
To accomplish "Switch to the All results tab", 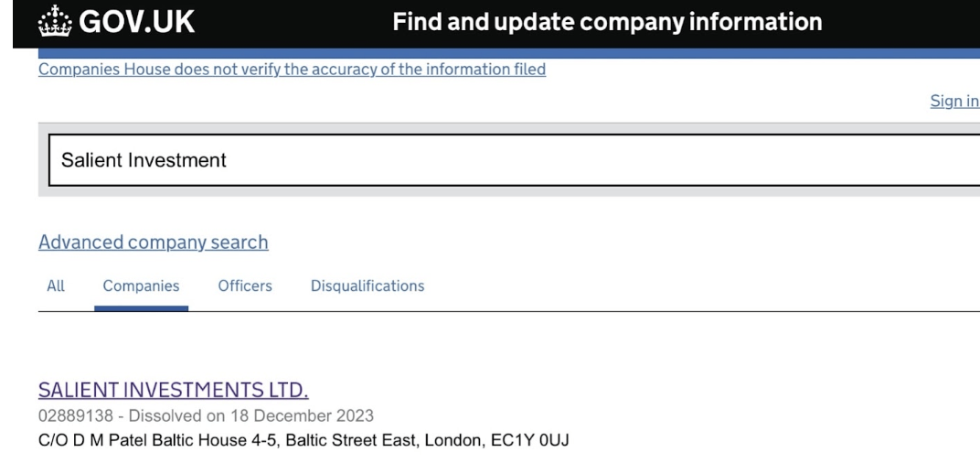I will [56, 285].
